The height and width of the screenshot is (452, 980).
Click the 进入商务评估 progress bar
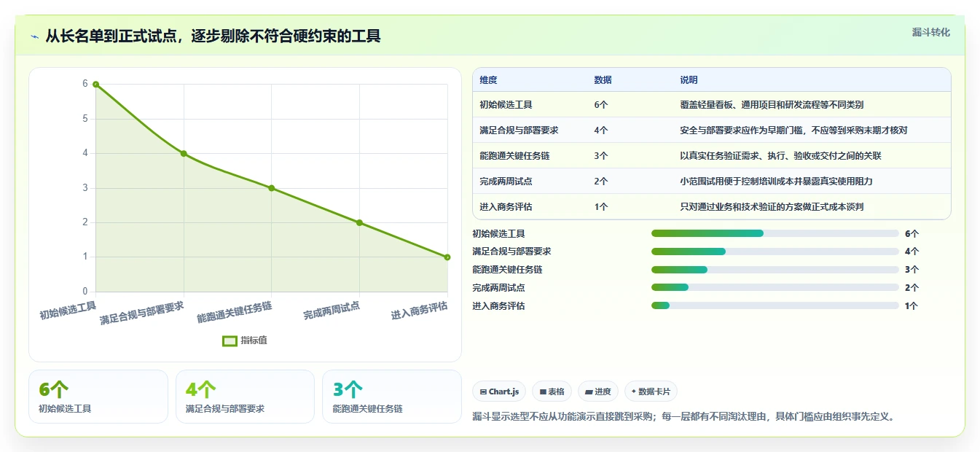pyautogui.click(x=775, y=305)
